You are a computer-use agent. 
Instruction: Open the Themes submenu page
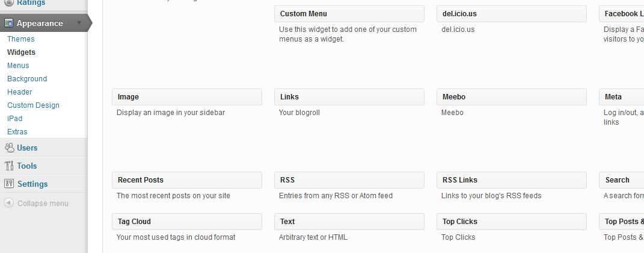point(21,39)
